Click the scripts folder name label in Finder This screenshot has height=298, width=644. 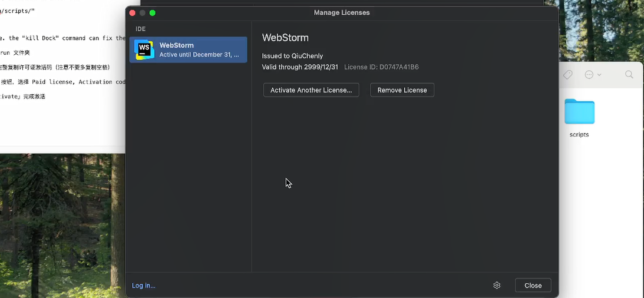click(579, 135)
